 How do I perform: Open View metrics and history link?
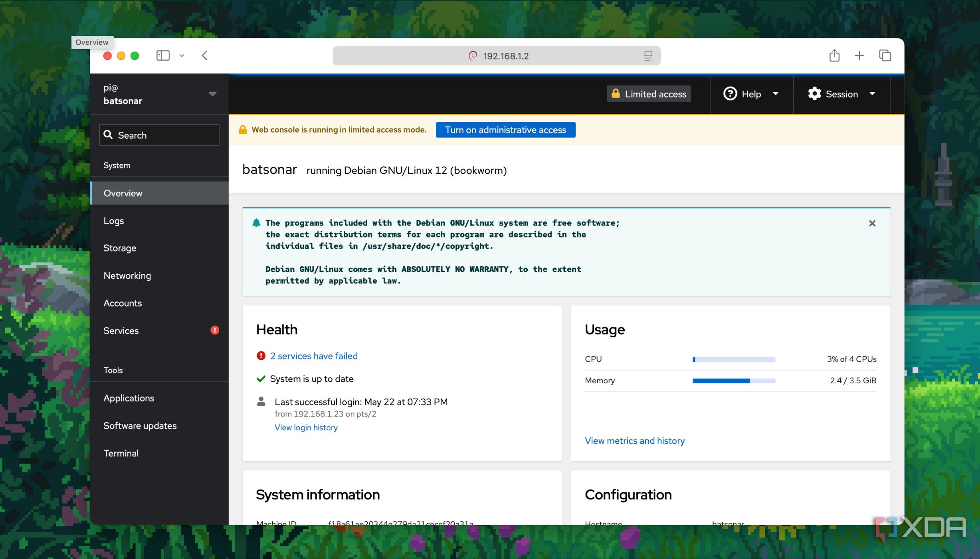click(635, 441)
